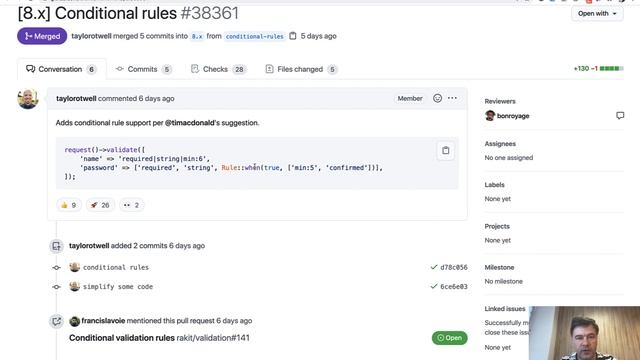Screen dimensions: 640x360
Task: Click the webcam video overlay
Action: [584, 333]
